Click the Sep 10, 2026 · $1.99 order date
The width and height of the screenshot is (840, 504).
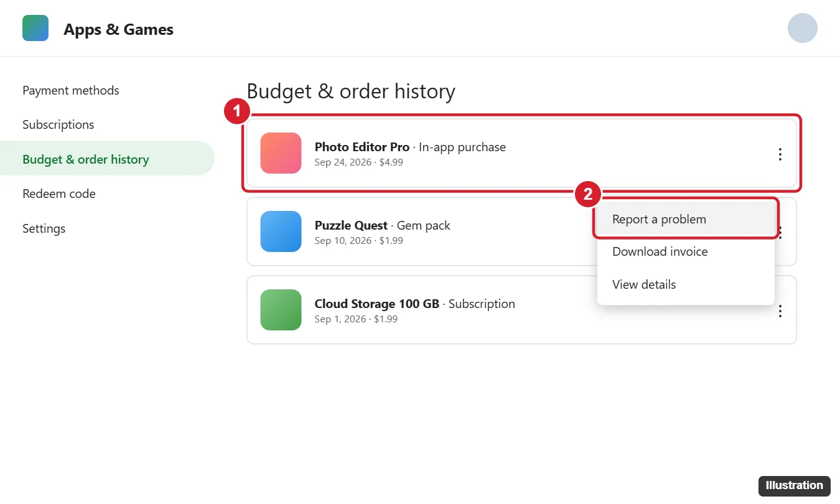click(x=359, y=241)
